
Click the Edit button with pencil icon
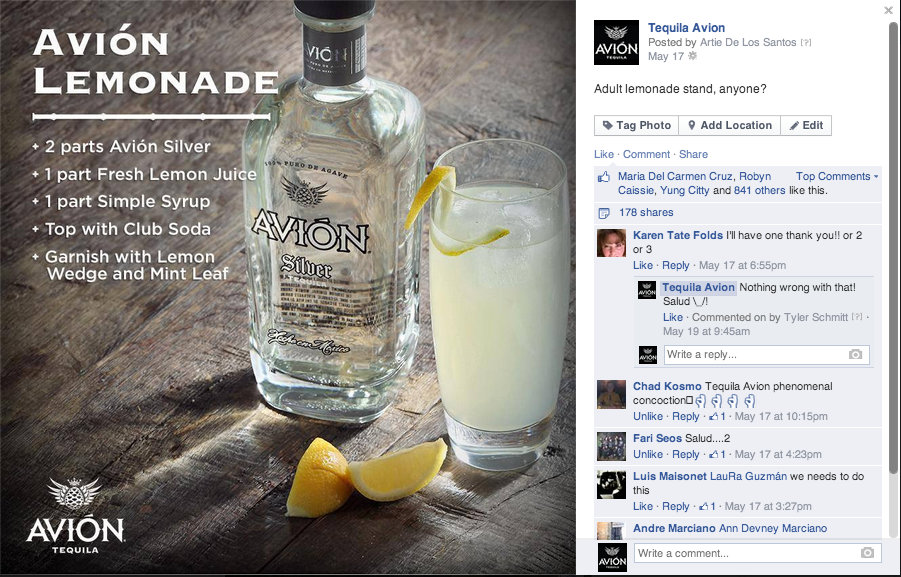pos(806,125)
